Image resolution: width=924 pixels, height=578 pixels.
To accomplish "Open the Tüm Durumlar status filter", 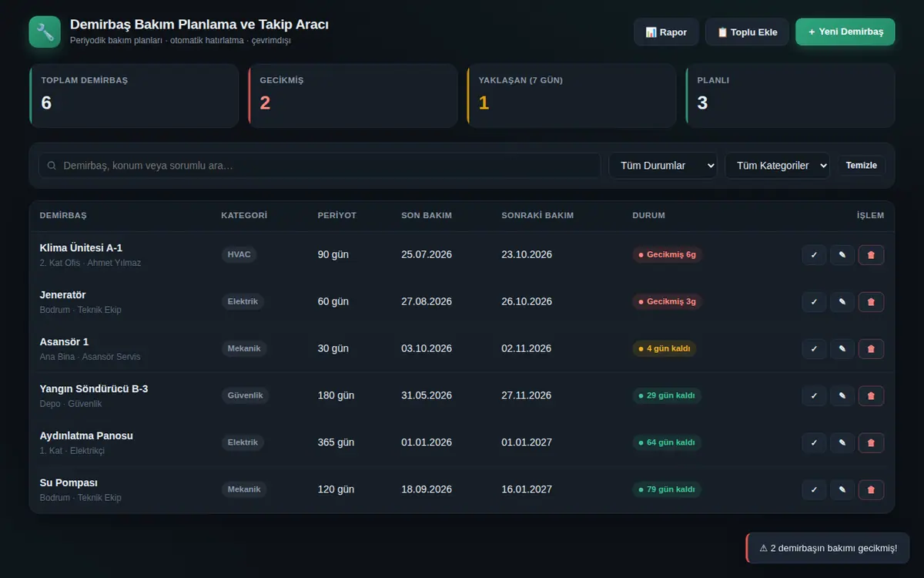I will click(663, 166).
